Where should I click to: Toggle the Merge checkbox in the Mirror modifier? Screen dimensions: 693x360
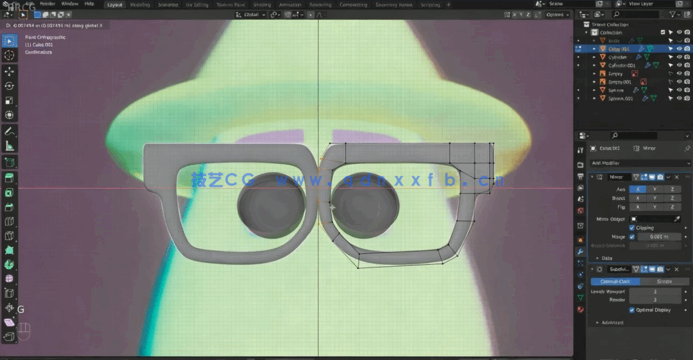coord(632,237)
